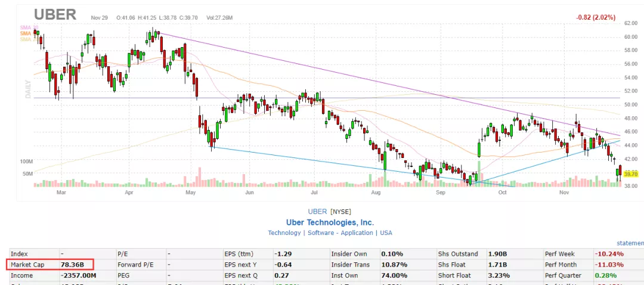The image size is (644, 285).
Task: Open the USA country link
Action: 386,233
